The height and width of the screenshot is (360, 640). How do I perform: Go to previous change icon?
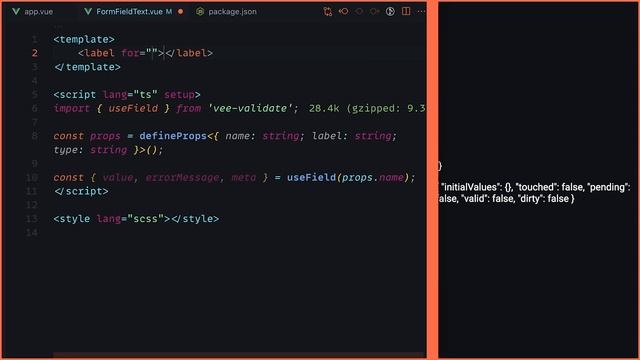[x=343, y=11]
